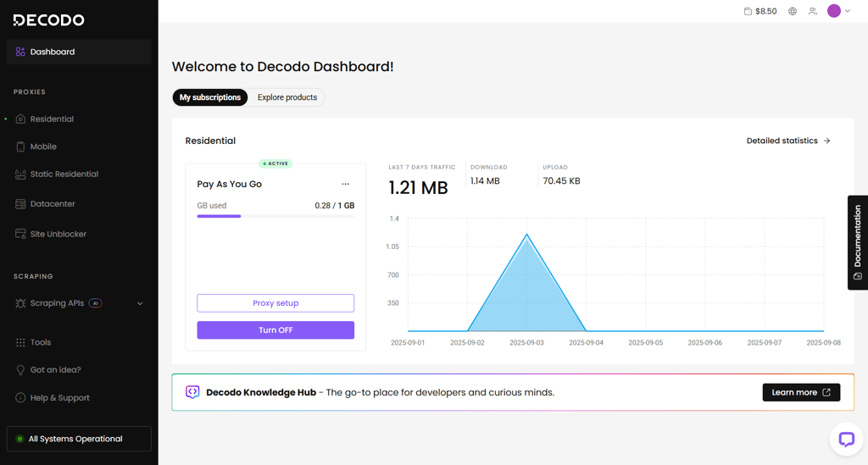
Task: Click the Learn more button
Action: 801,392
